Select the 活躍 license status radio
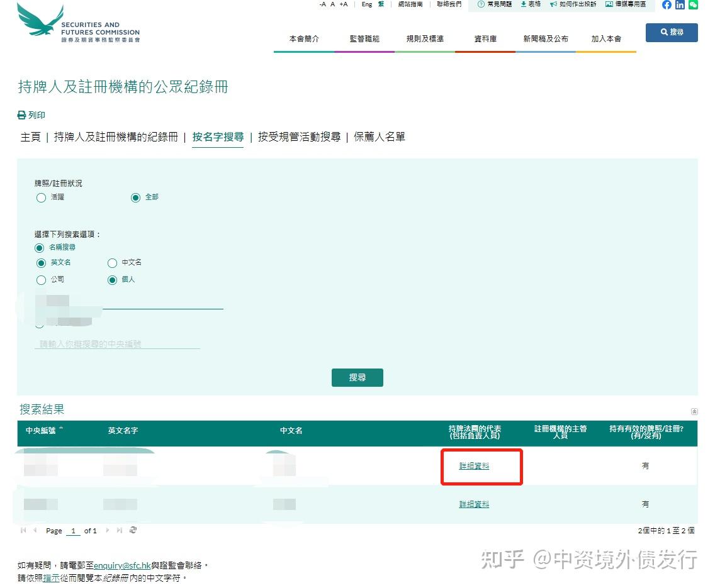The image size is (715, 588). click(x=40, y=197)
